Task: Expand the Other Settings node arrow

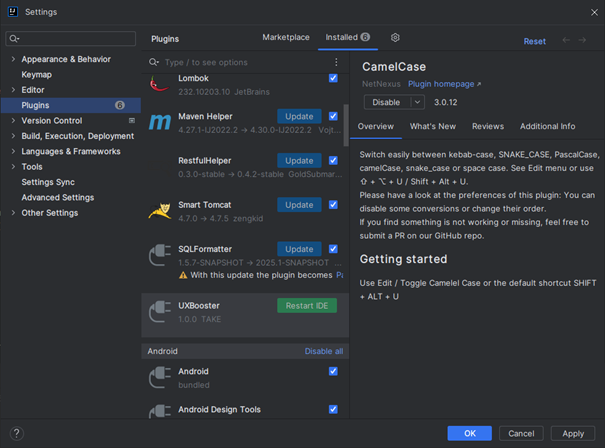Action: click(x=13, y=213)
